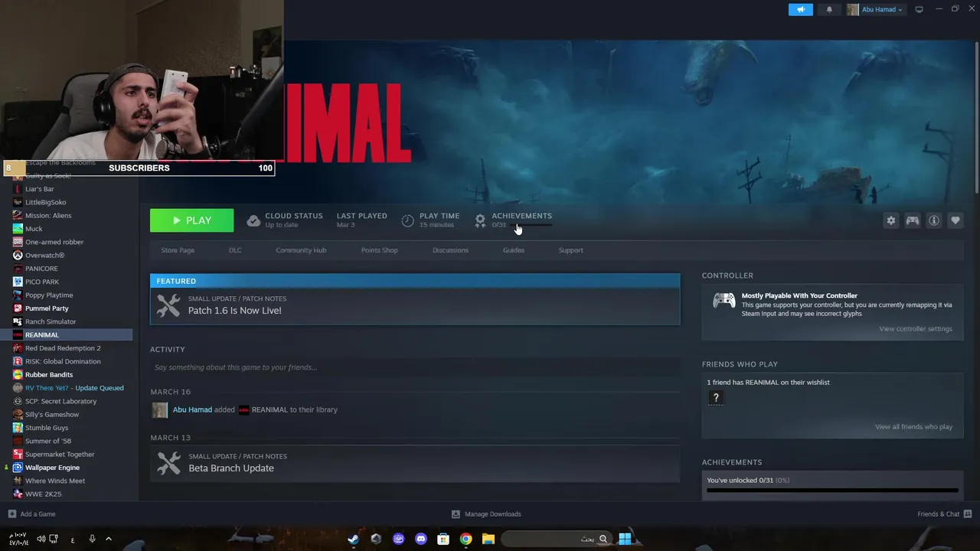Click the achievements progress bar under 0/31 header
The height and width of the screenshot is (551, 980).
530,226
